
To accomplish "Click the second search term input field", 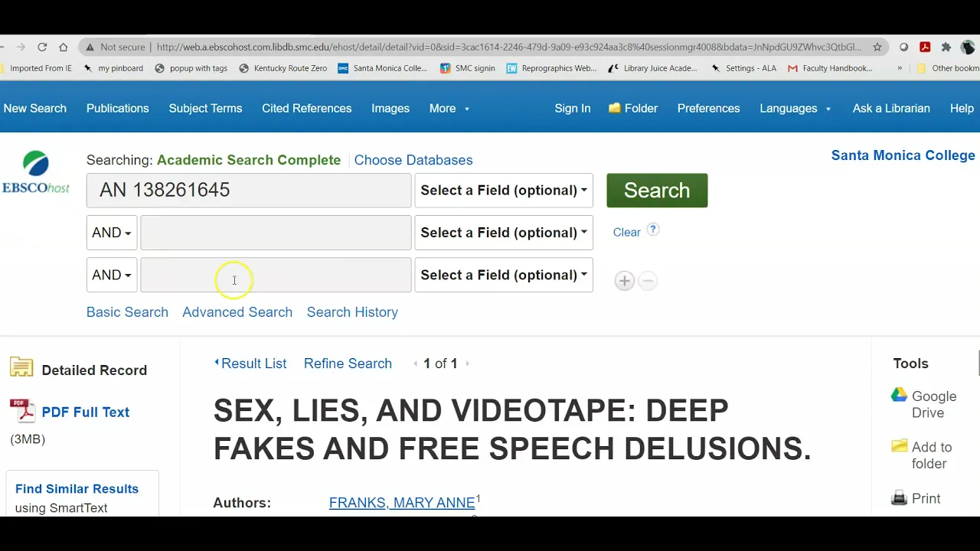I will [x=276, y=233].
